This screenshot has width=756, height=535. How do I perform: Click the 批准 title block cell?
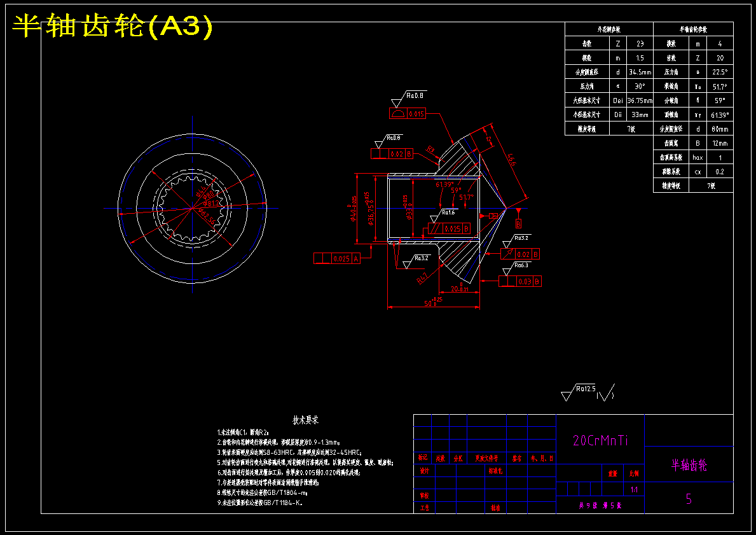495,508
